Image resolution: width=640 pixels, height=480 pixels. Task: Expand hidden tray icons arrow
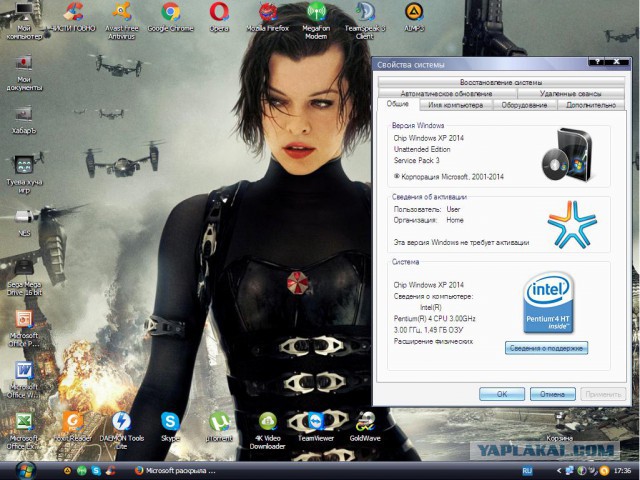pyautogui.click(x=559, y=471)
